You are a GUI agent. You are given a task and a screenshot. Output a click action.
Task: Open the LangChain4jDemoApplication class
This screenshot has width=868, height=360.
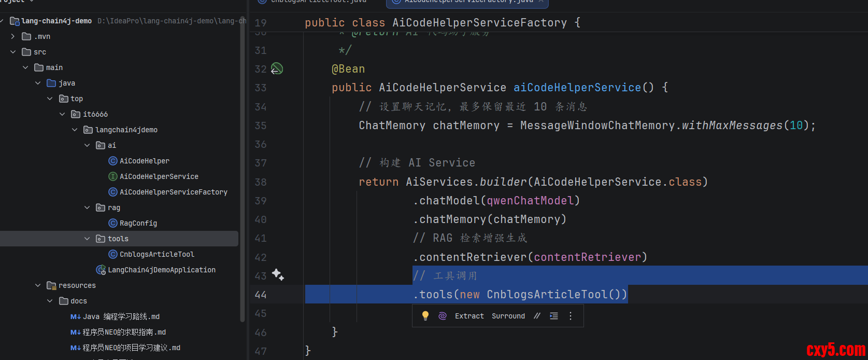coord(161,270)
